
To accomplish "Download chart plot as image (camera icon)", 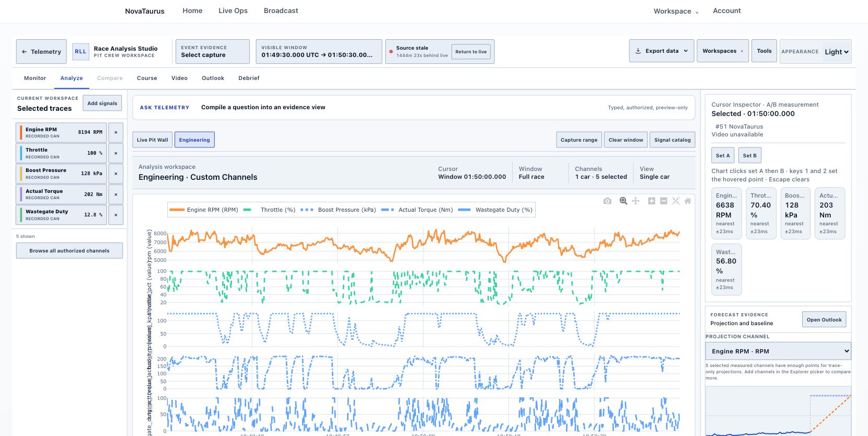I will click(607, 201).
